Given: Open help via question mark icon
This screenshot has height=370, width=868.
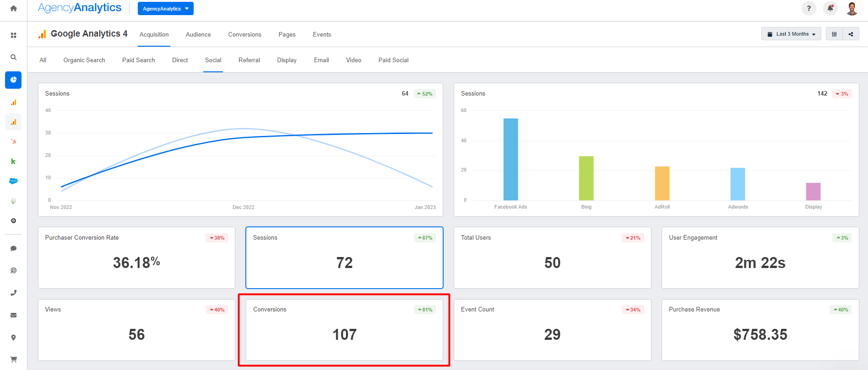Looking at the screenshot, I should click(808, 8).
